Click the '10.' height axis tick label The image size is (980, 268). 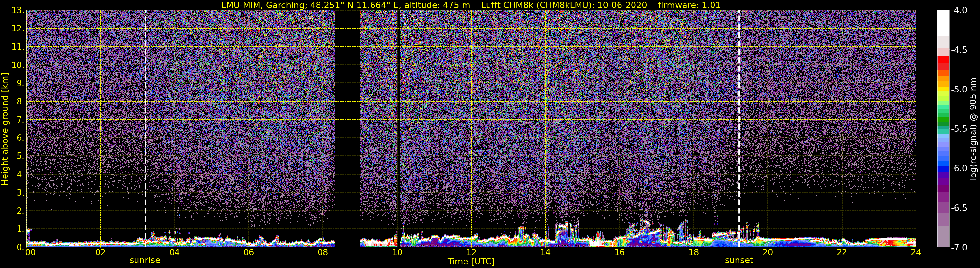pos(18,65)
